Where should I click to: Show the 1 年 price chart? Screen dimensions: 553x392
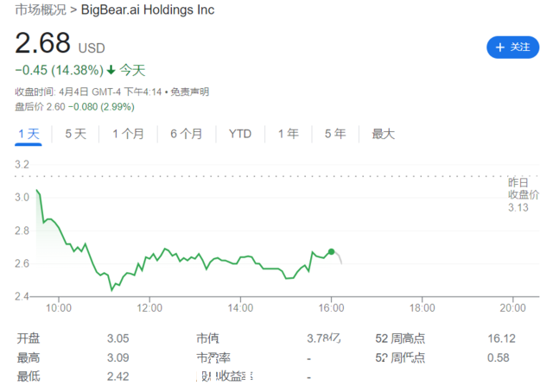(x=288, y=134)
